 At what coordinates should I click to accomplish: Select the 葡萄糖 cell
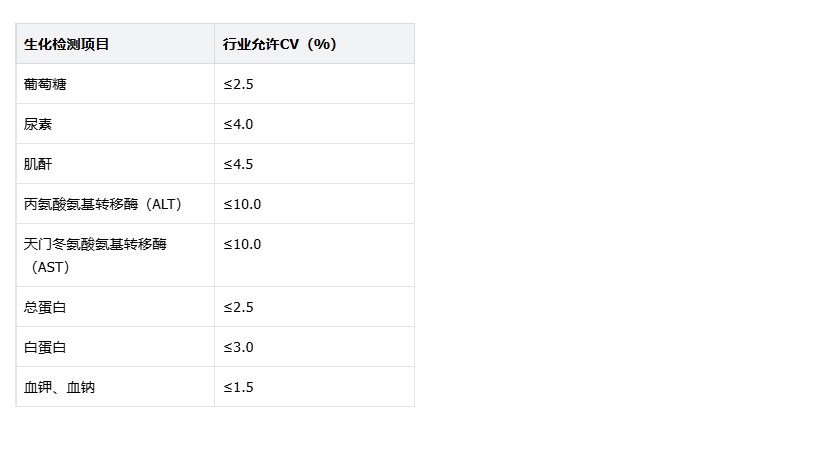tap(115, 84)
